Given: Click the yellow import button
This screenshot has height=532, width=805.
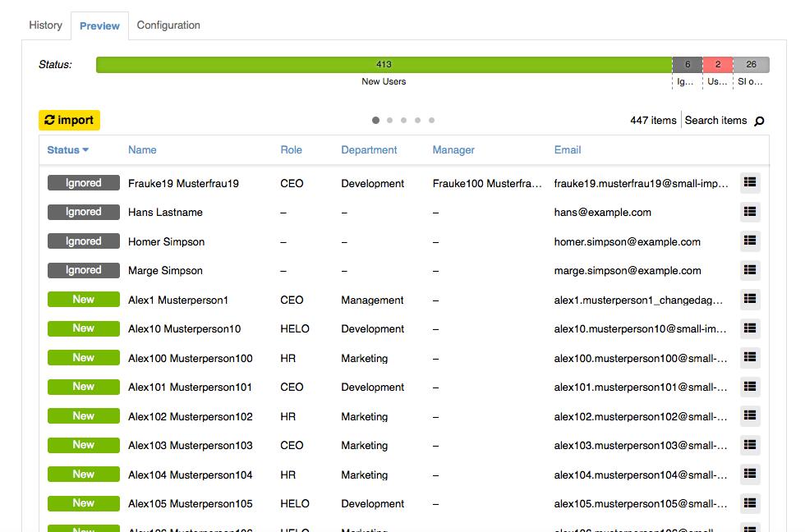Looking at the screenshot, I should (69, 121).
